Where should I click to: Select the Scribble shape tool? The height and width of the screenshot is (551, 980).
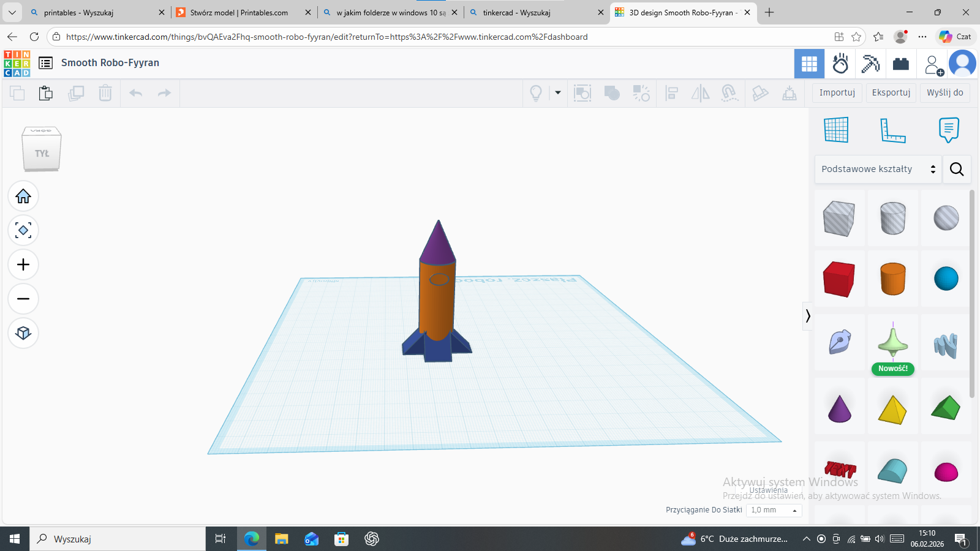pyautogui.click(x=839, y=342)
